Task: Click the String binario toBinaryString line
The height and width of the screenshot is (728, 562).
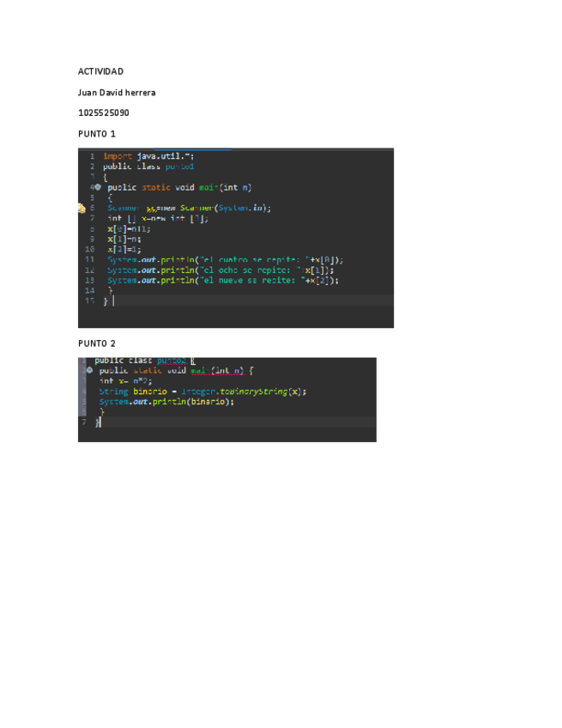Action: coord(202,391)
